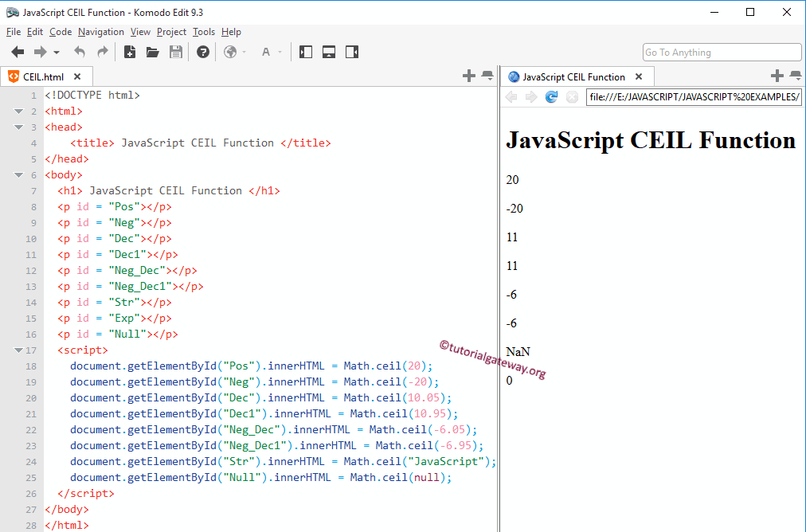Open the Navigation menu
The image size is (806, 532).
(100, 32)
